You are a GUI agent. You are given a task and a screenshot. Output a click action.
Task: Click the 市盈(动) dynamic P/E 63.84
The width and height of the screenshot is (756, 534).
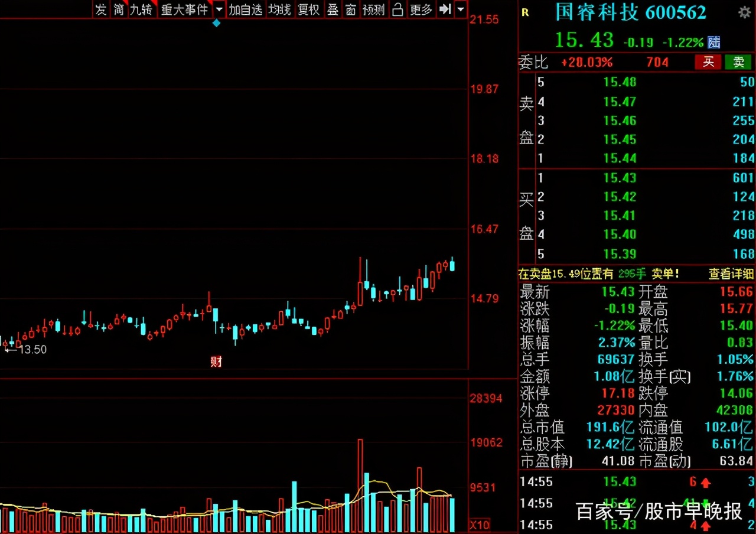pyautogui.click(x=736, y=461)
